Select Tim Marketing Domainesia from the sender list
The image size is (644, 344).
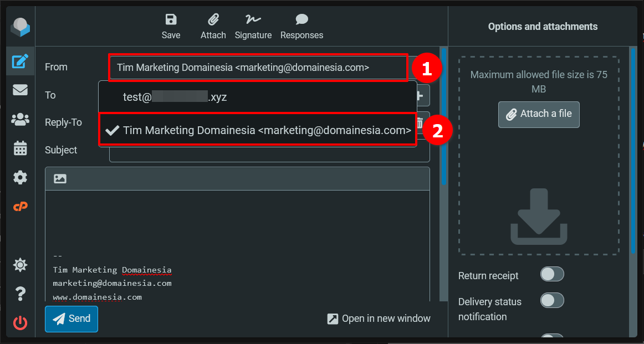tap(258, 130)
